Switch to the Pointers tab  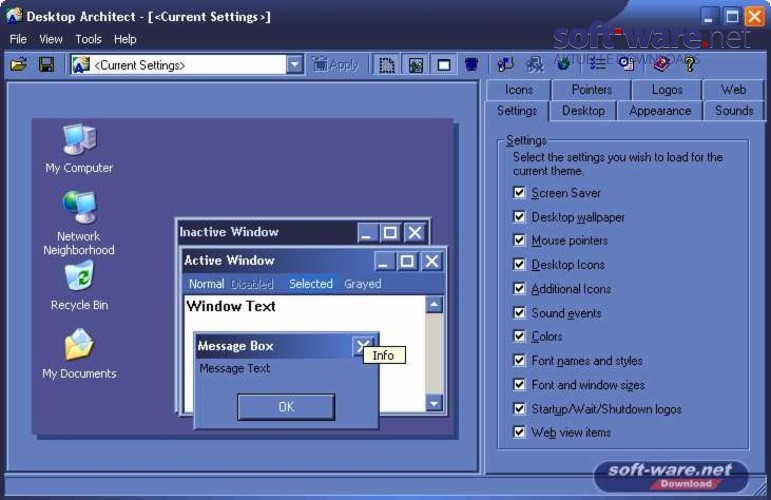(x=592, y=90)
